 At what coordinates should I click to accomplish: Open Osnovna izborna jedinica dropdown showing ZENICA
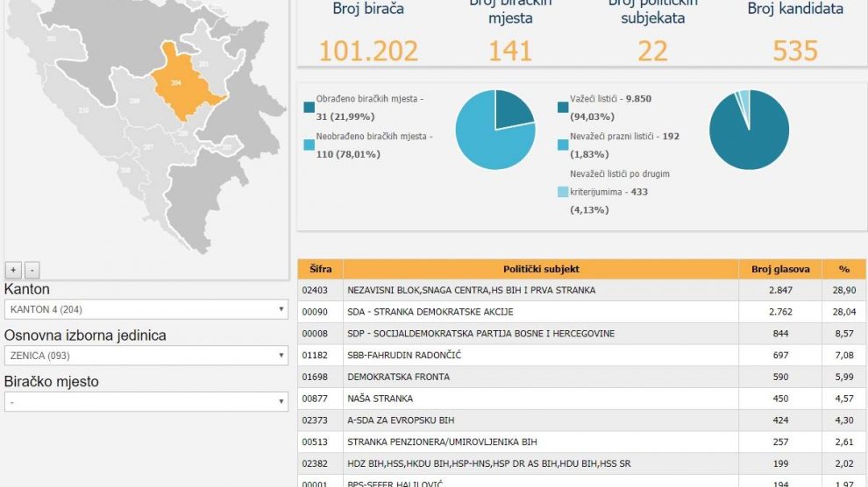point(146,356)
